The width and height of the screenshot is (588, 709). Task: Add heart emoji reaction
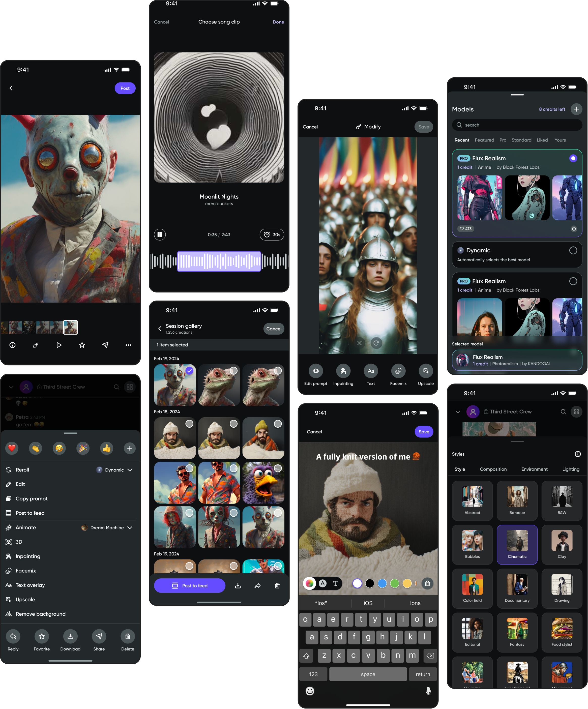tap(12, 448)
